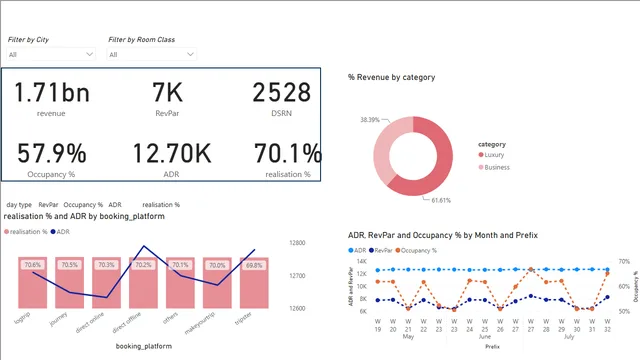Select the others bar
640x360 pixels.
(180, 282)
